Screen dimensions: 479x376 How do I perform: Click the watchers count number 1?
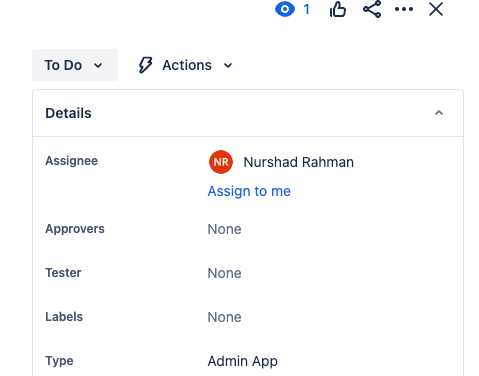tap(307, 9)
